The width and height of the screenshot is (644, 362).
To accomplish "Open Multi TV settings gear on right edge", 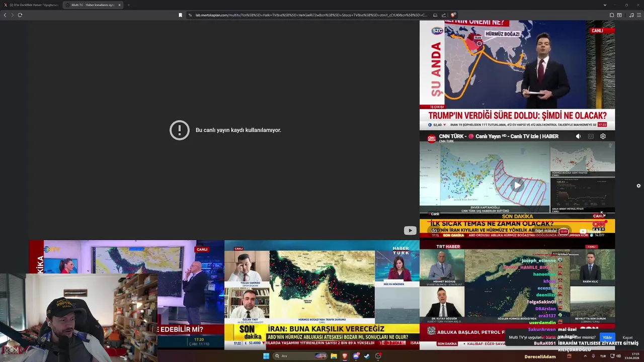I will point(638,186).
